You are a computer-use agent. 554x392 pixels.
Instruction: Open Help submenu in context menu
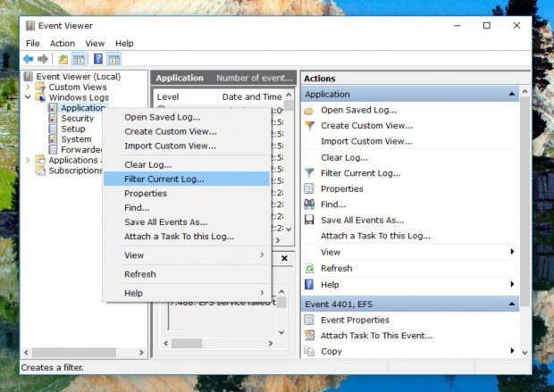click(x=187, y=293)
